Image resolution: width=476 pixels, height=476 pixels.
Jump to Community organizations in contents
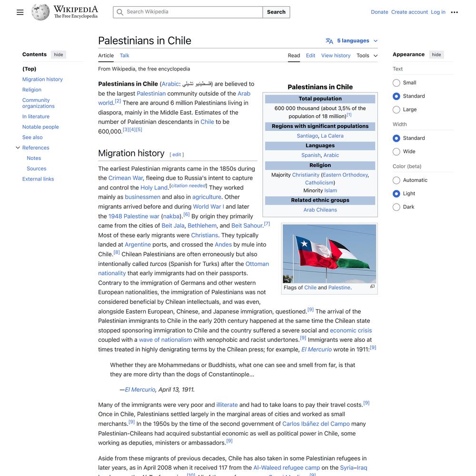tap(38, 103)
